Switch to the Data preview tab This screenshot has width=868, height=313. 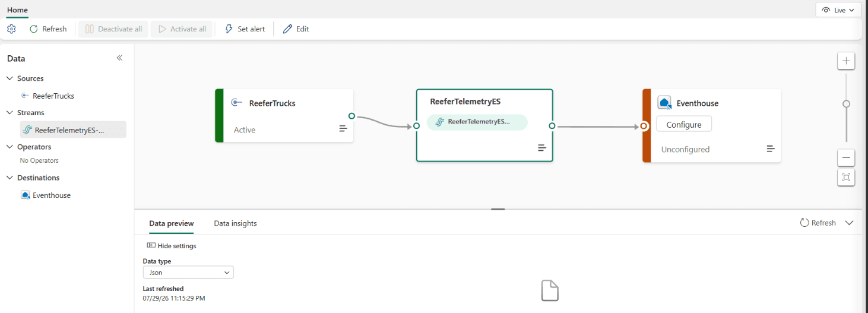172,223
